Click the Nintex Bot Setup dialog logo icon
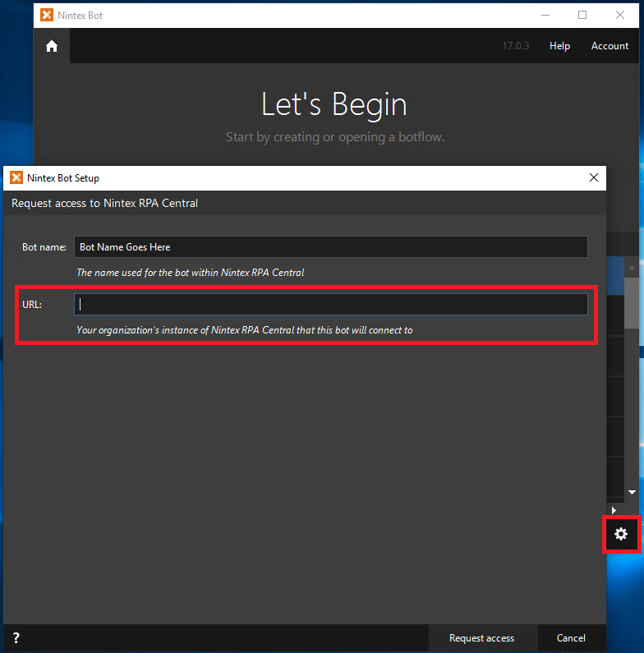 16,177
